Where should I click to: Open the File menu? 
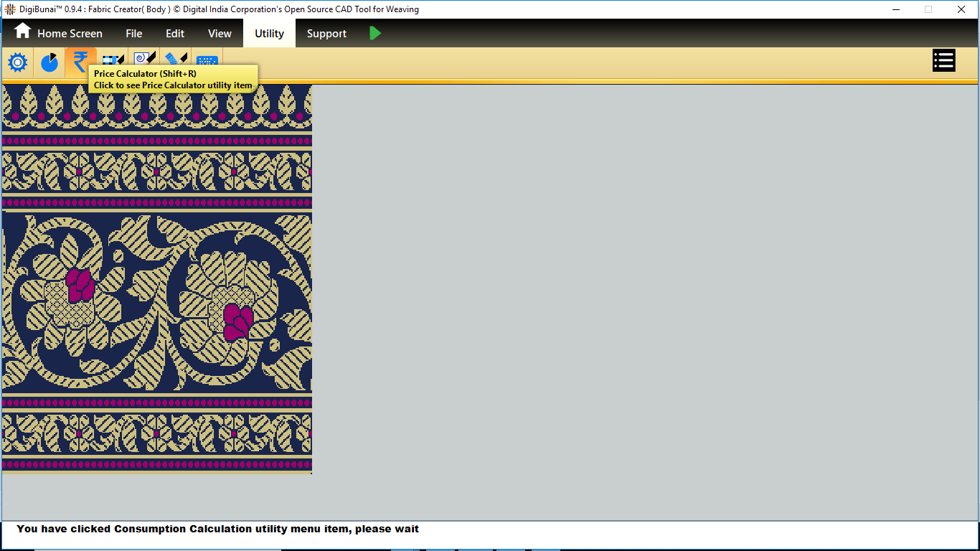pos(133,34)
